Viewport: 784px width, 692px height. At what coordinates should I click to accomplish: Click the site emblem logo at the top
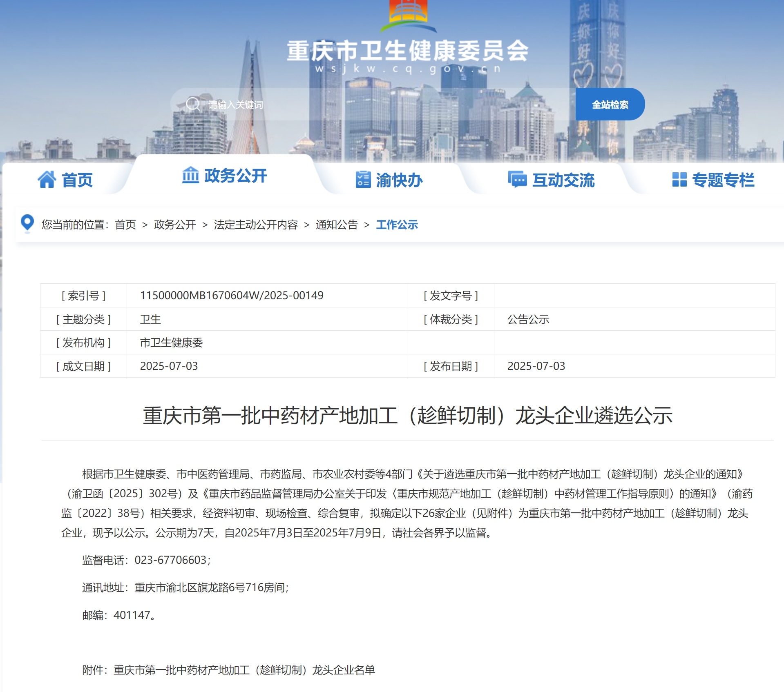tap(408, 16)
